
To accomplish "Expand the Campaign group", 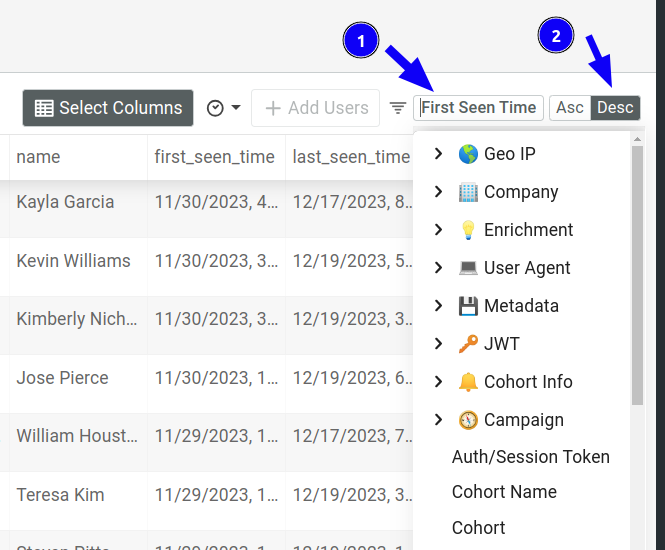I will [x=439, y=419].
